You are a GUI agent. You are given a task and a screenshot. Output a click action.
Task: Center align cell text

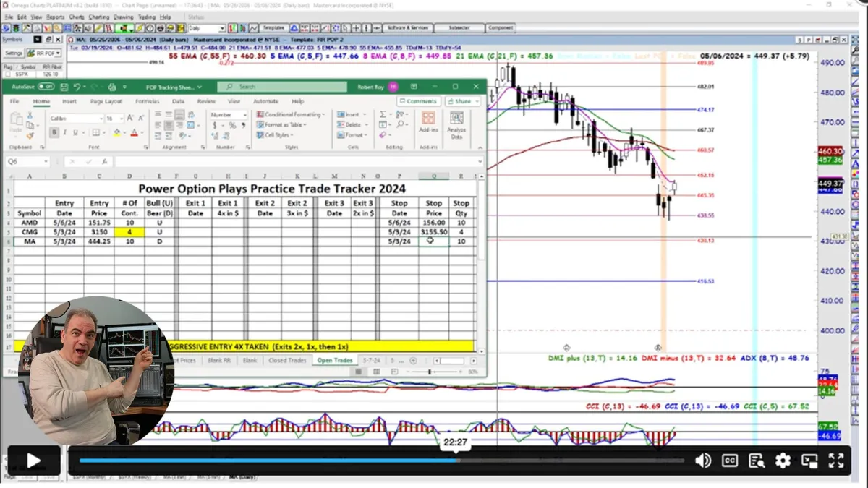(x=168, y=126)
